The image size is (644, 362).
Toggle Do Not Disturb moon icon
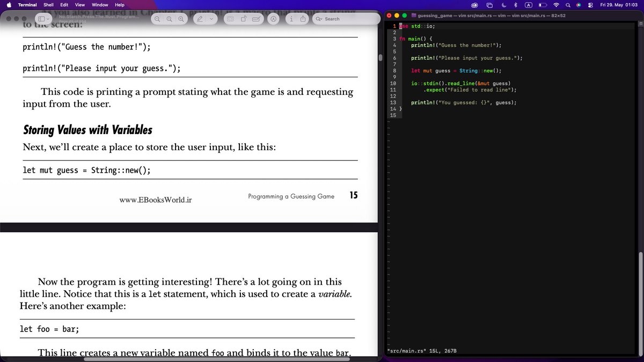coord(503,4)
